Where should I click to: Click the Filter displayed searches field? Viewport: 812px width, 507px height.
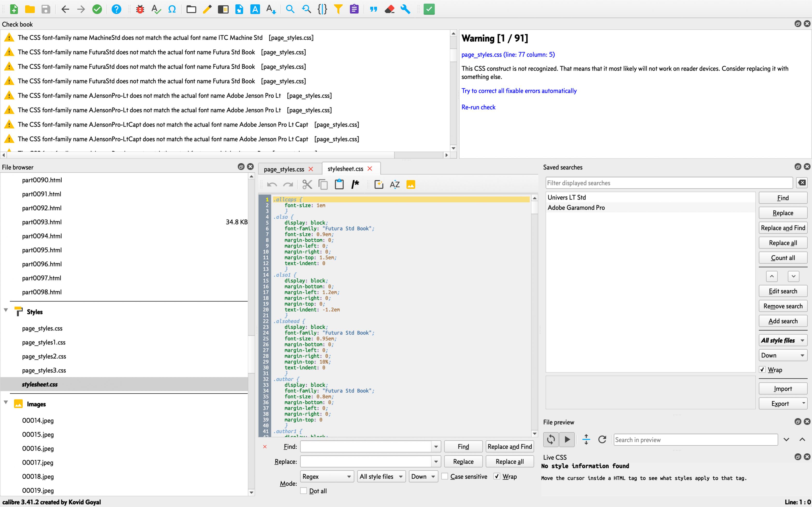click(x=668, y=183)
